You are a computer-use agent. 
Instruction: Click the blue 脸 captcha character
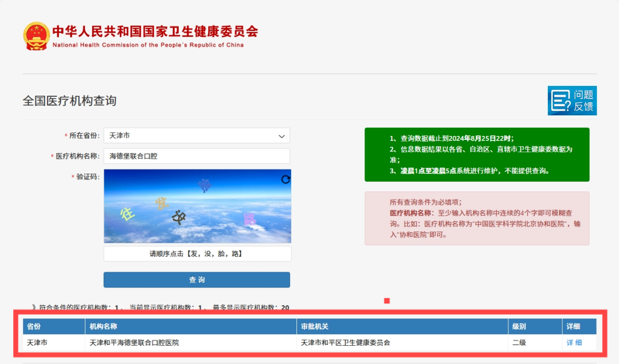205,185
